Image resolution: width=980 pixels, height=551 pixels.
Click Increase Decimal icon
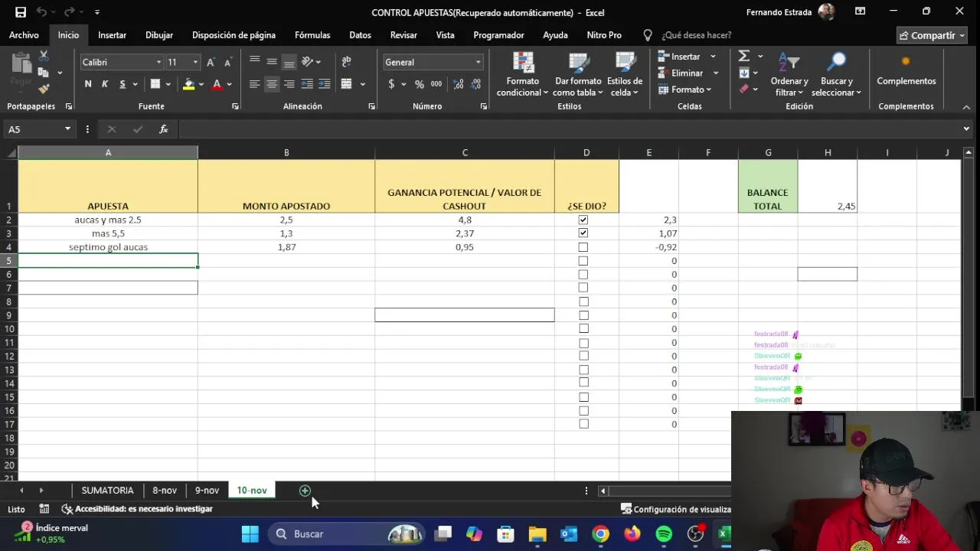(457, 84)
